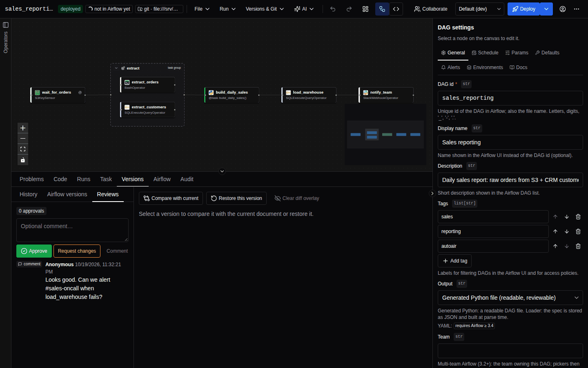This screenshot has width=588, height=368.
Task: Click the notify_team Slack node icon
Action: point(366,93)
